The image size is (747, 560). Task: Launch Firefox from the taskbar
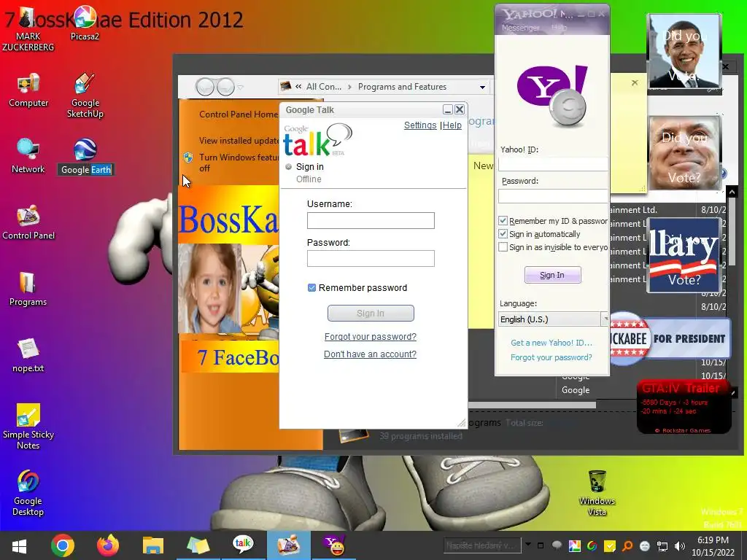108,545
